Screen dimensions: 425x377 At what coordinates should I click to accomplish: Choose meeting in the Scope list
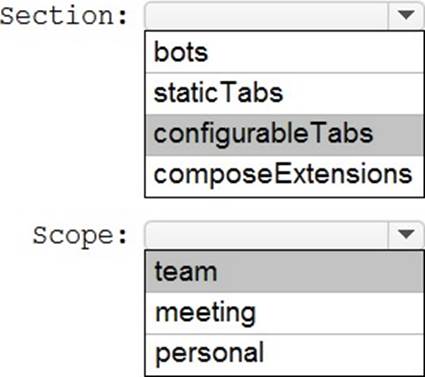(285, 313)
